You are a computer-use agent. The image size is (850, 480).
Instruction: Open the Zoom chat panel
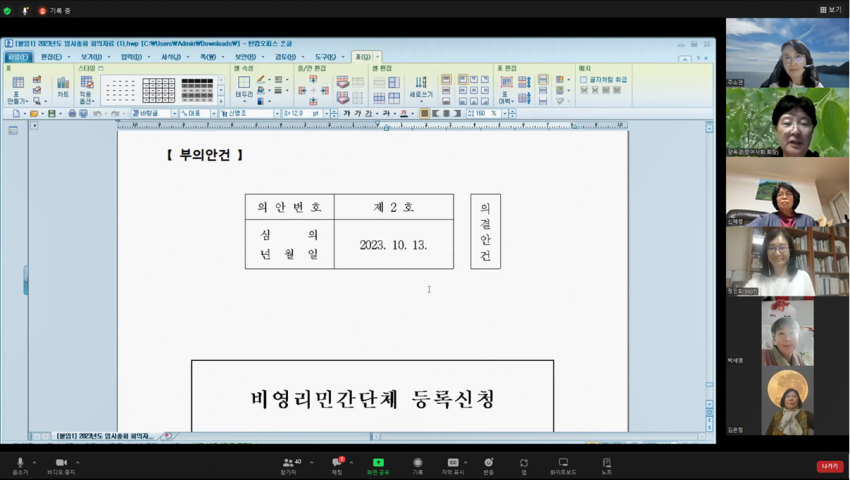(337, 463)
